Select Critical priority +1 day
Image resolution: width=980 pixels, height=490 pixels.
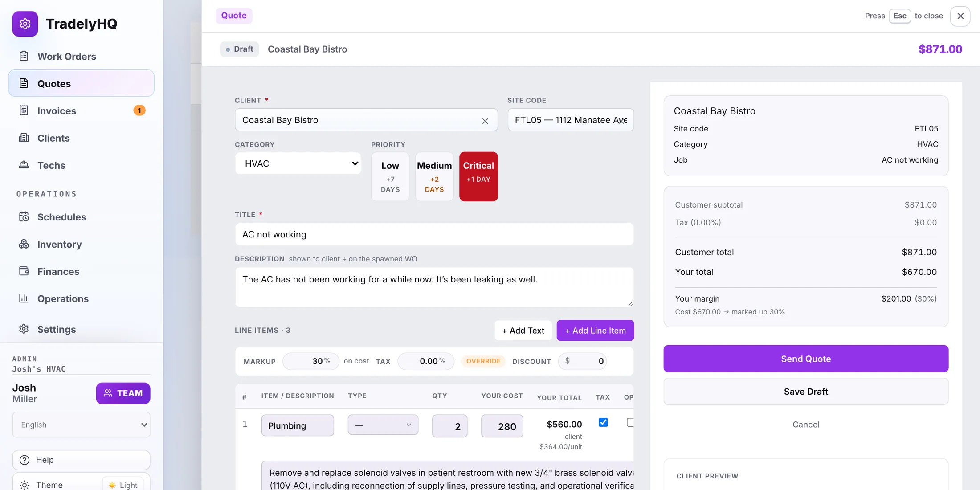[478, 176]
